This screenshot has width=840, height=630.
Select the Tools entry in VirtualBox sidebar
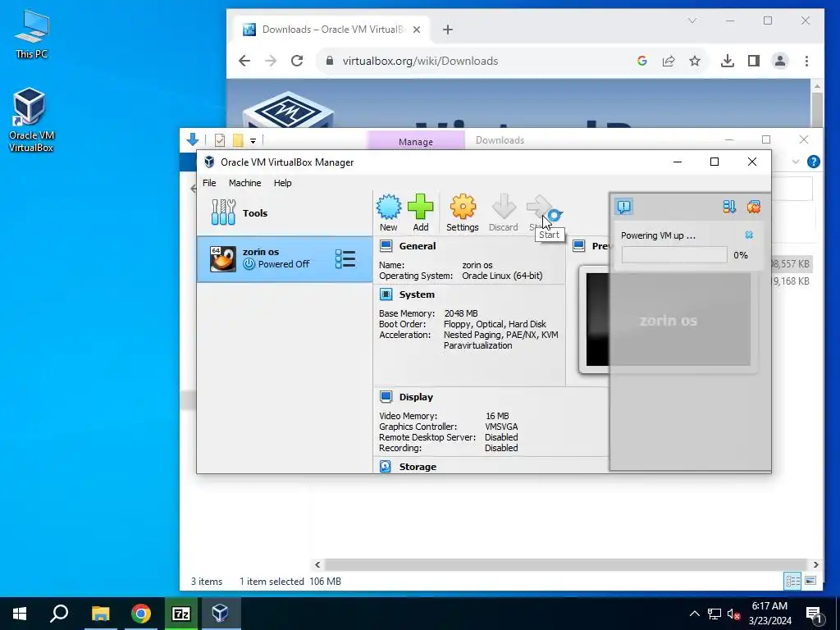click(285, 212)
